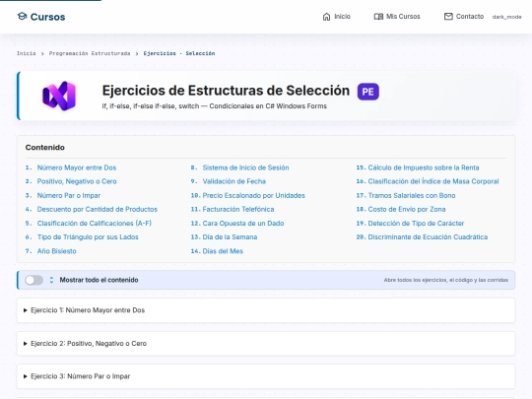Open Sistema de Inicio de Sesión link
Image resolution: width=532 pixels, height=399 pixels.
pyautogui.click(x=245, y=167)
